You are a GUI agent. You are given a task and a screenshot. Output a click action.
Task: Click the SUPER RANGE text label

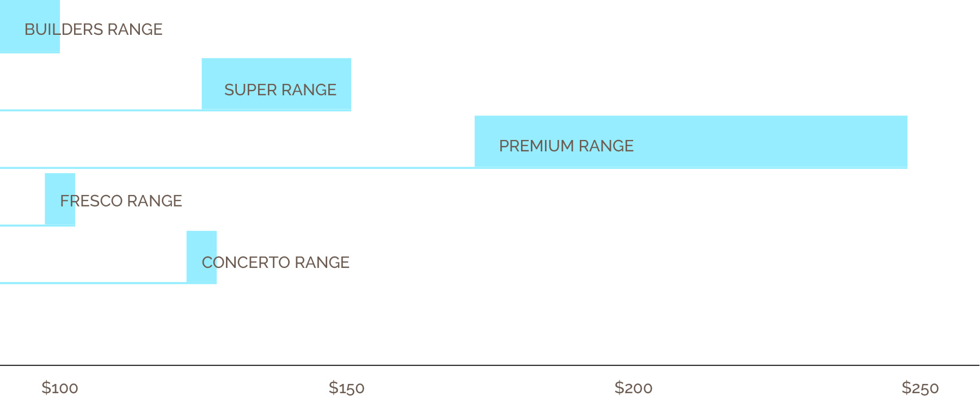pos(280,90)
